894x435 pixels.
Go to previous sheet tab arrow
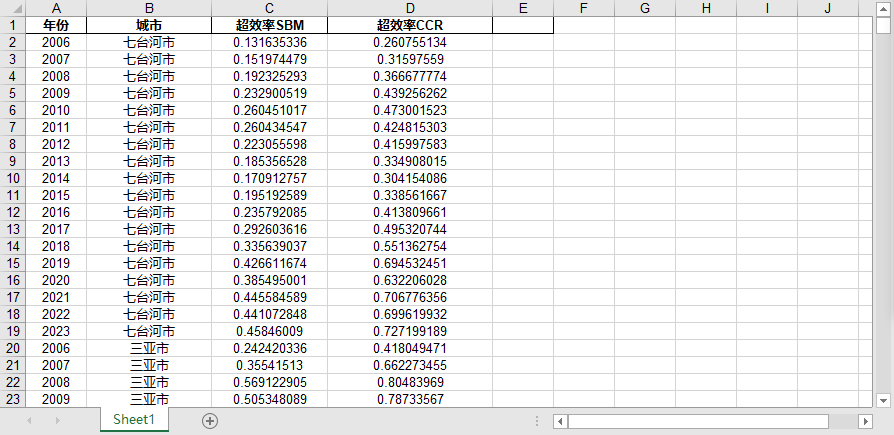pyautogui.click(x=29, y=421)
